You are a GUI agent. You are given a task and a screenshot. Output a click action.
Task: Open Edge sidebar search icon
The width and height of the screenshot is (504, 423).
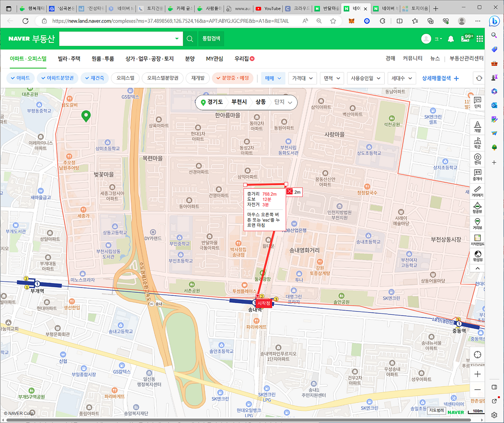(x=494, y=35)
